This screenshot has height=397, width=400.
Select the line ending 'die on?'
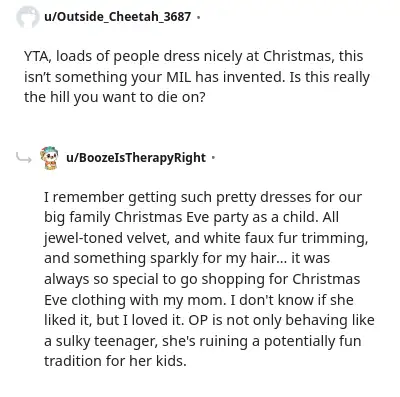(114, 98)
